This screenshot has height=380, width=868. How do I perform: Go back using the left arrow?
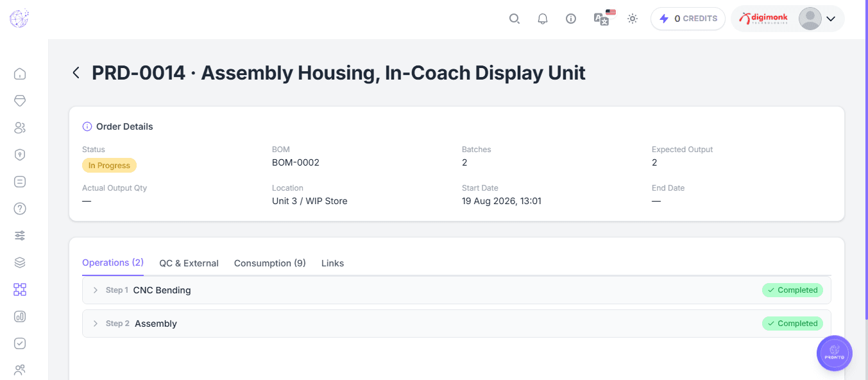coord(76,73)
